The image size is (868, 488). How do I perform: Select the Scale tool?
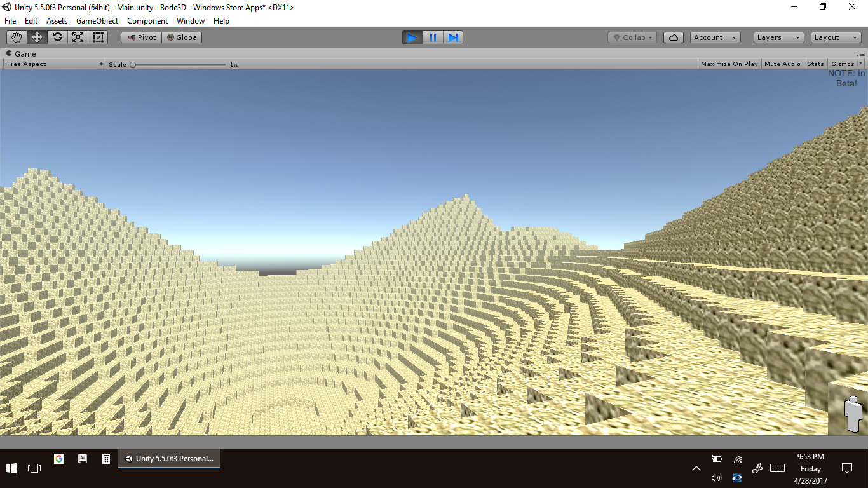coord(78,37)
